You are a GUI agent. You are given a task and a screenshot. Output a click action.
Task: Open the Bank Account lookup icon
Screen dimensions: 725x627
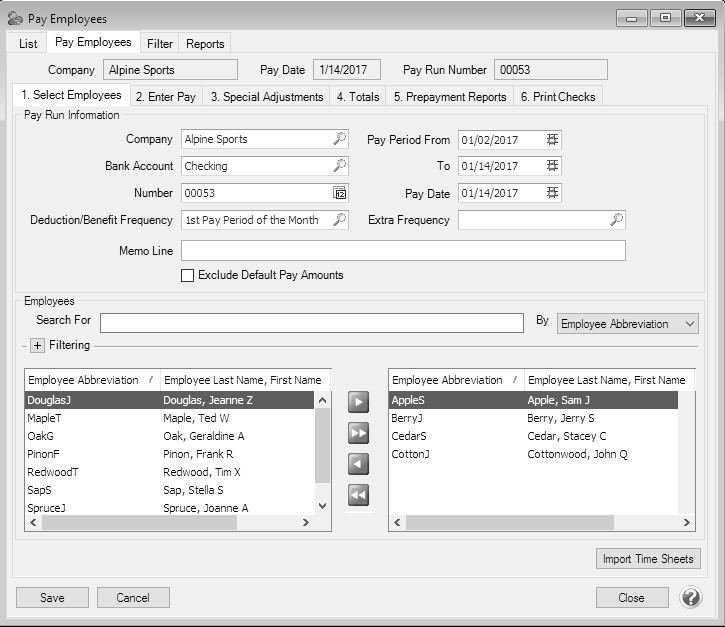point(340,166)
